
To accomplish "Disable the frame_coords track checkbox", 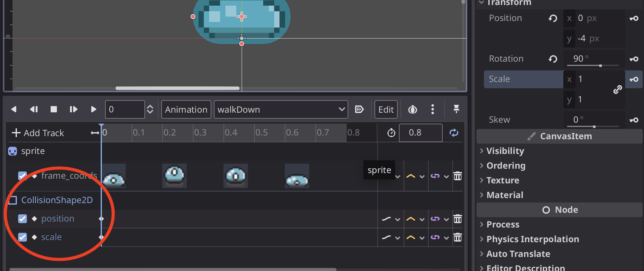I will point(23,176).
